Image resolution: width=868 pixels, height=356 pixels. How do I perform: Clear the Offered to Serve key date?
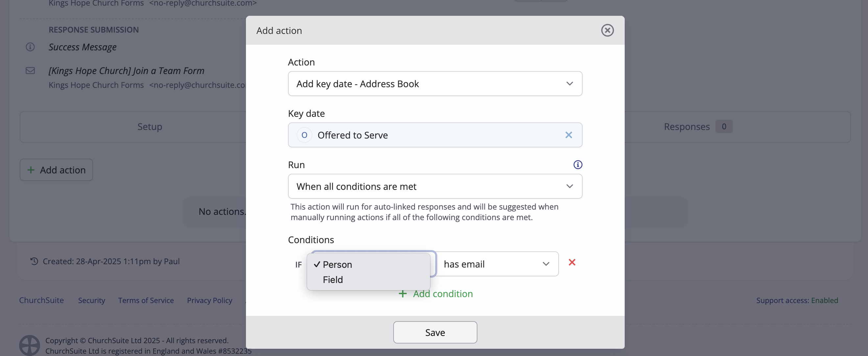(x=568, y=135)
